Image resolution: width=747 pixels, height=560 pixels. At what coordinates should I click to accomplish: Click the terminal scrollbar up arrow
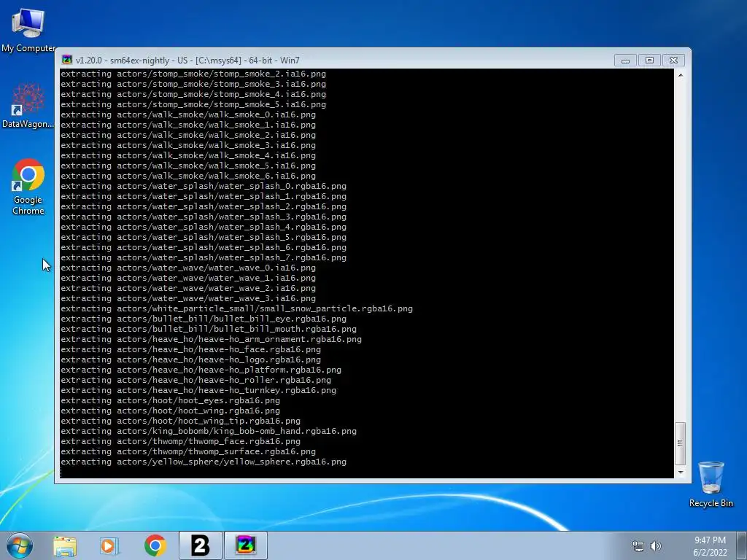[681, 75]
